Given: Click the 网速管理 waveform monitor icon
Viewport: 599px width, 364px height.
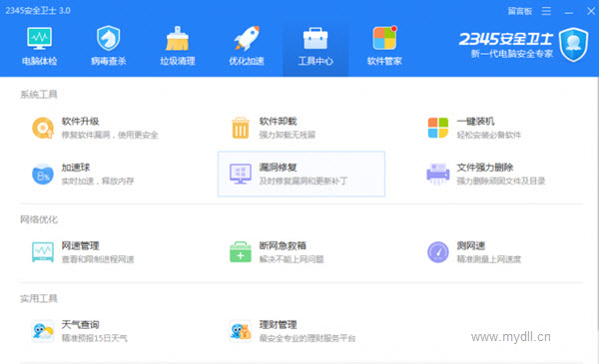Looking at the screenshot, I should coord(43,252).
